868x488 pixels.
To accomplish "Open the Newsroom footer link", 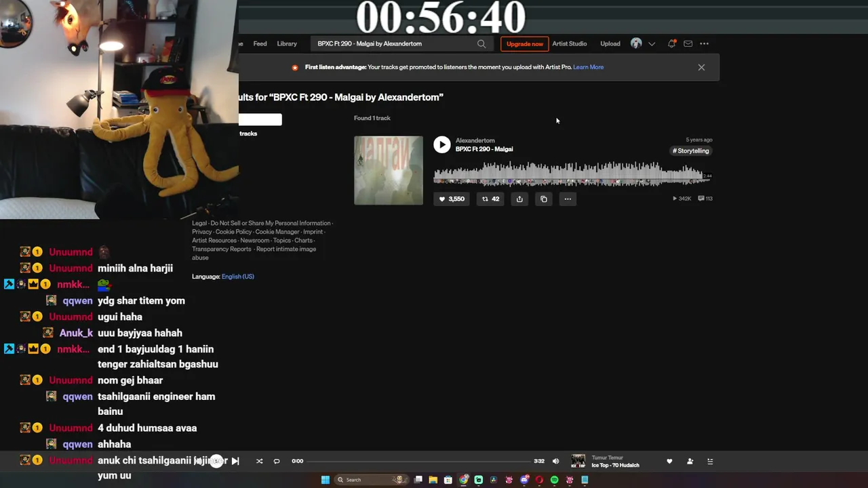I will pyautogui.click(x=255, y=241).
